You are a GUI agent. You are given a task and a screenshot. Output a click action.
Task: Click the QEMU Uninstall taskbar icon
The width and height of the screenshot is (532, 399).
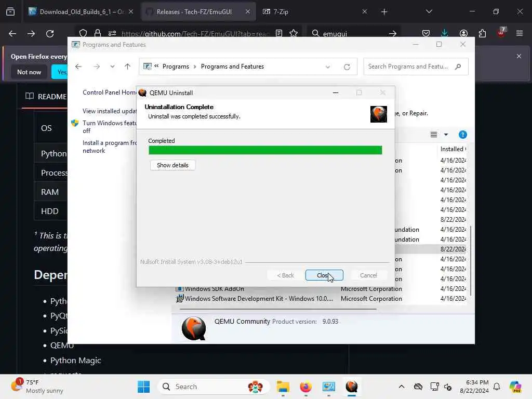pyautogui.click(x=352, y=387)
